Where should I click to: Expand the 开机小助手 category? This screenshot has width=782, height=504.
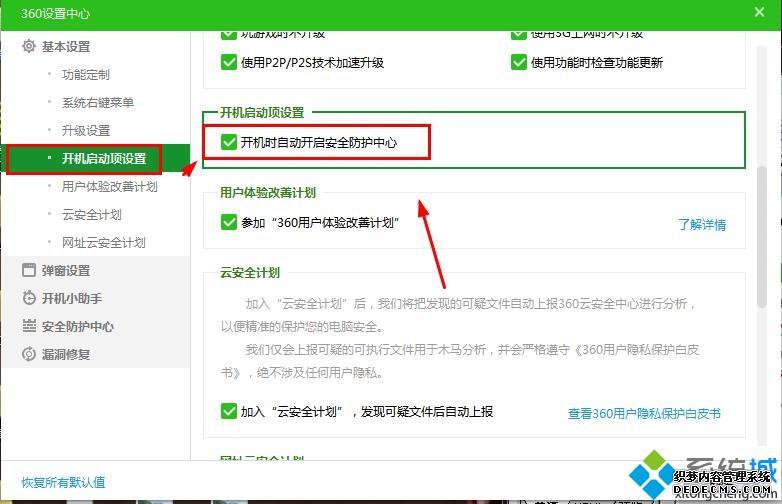[71, 298]
